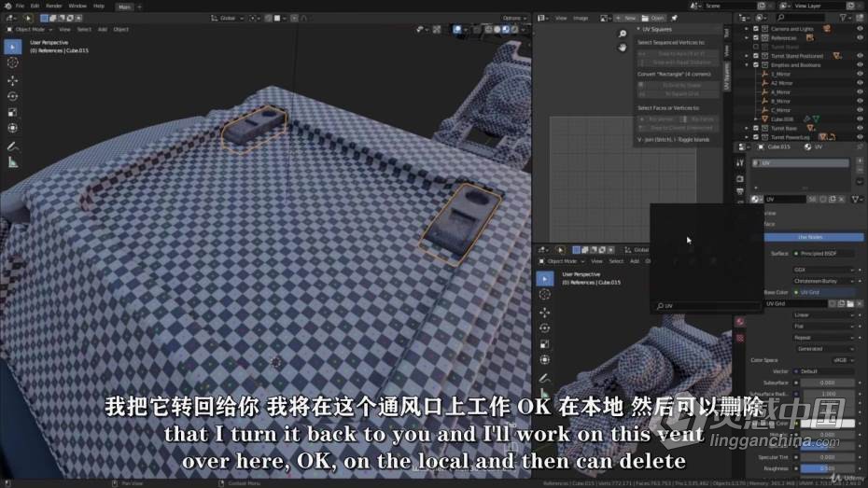Open the View side tab in UV editor
868x488 pixels.
[726, 51]
